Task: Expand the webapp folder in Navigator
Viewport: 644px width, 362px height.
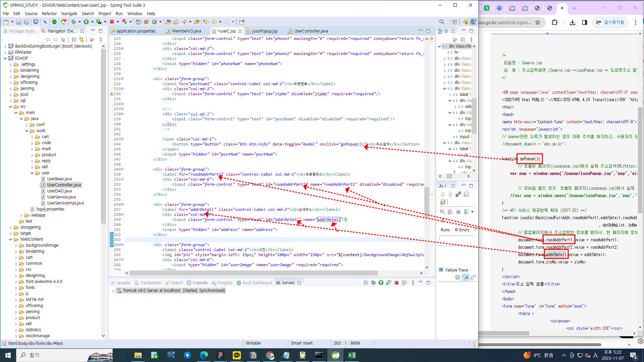Action: [22, 215]
